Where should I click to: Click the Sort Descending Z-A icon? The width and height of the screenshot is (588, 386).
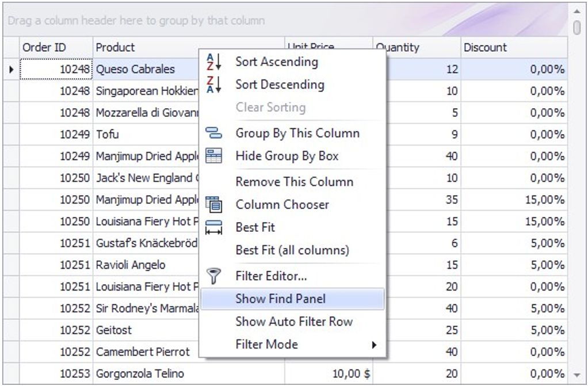pyautogui.click(x=213, y=85)
